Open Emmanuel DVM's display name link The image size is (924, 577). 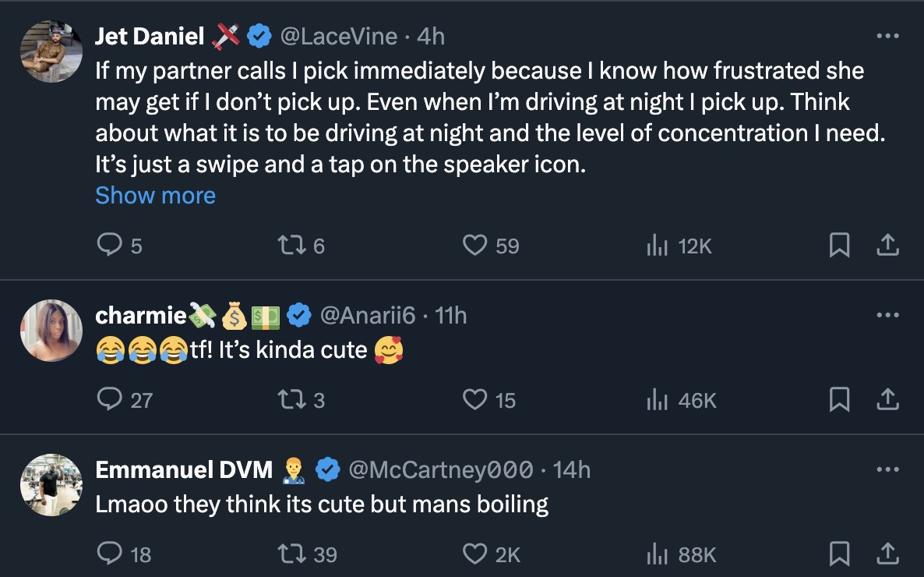184,469
